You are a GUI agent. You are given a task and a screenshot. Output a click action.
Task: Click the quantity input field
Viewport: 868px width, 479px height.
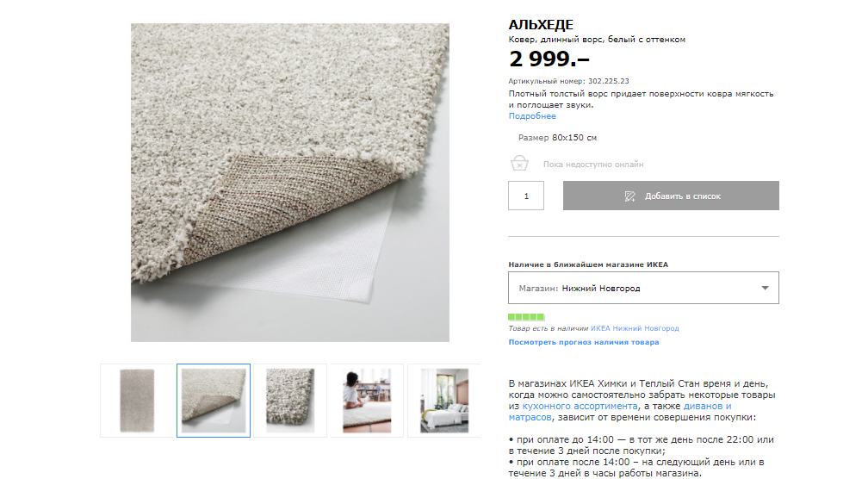click(526, 196)
